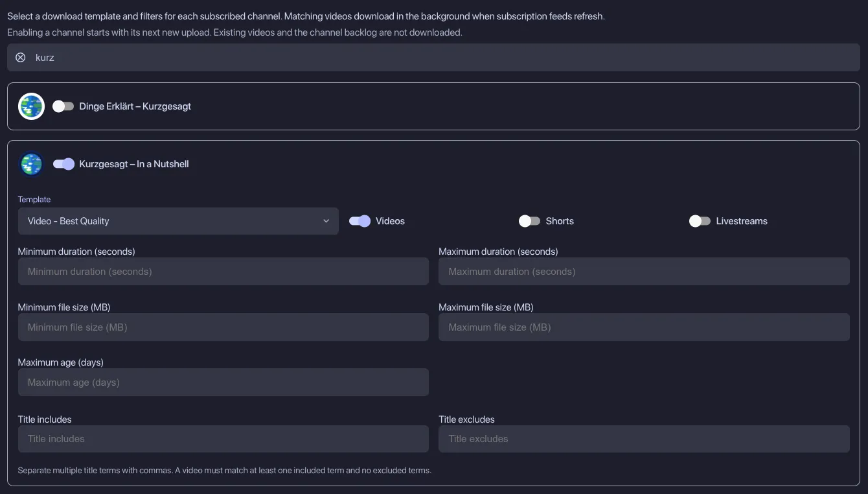
Task: Click the 'Enabling a channel starts' note text
Action: (234, 32)
